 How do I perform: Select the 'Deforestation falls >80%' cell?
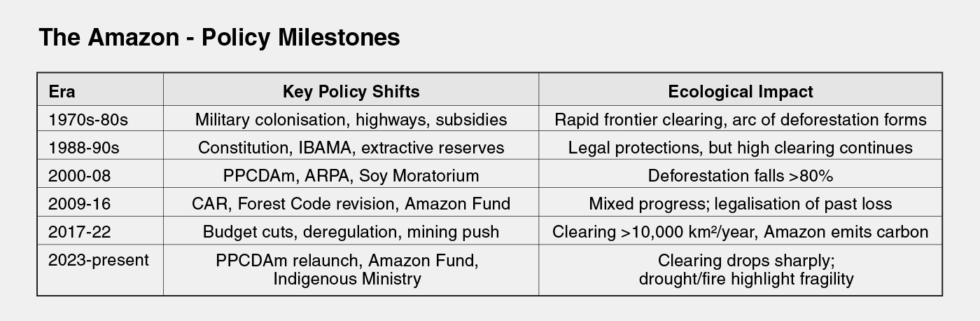click(740, 176)
